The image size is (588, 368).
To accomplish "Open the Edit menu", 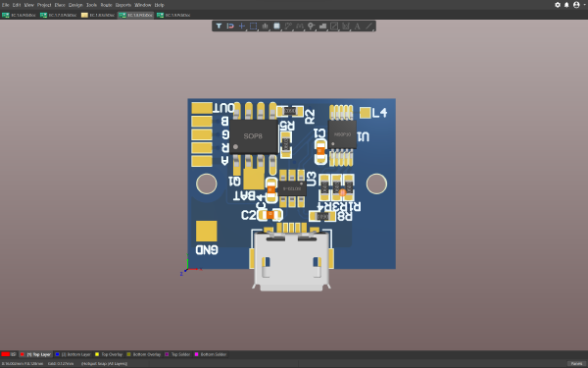I will pyautogui.click(x=17, y=5).
